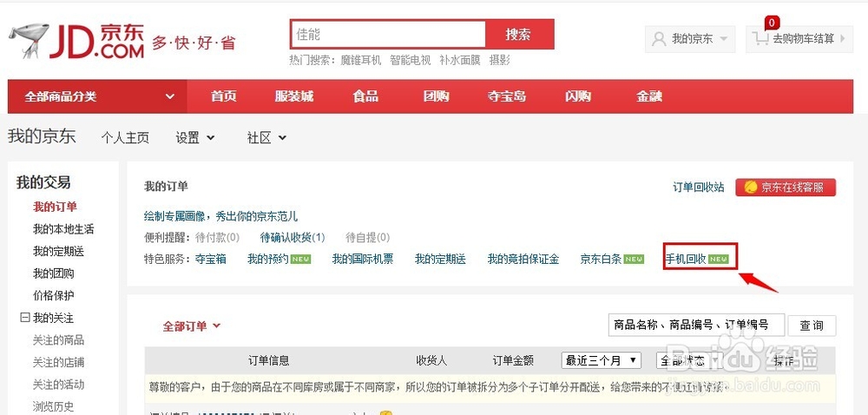
Task: Select 价格保护 in the sidebar
Action: [53, 295]
